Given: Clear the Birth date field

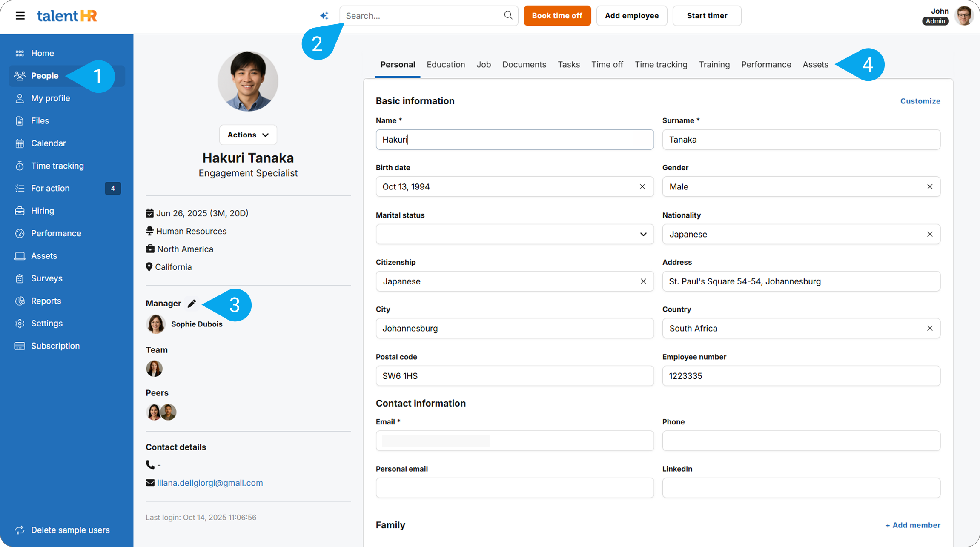Looking at the screenshot, I should click(642, 187).
